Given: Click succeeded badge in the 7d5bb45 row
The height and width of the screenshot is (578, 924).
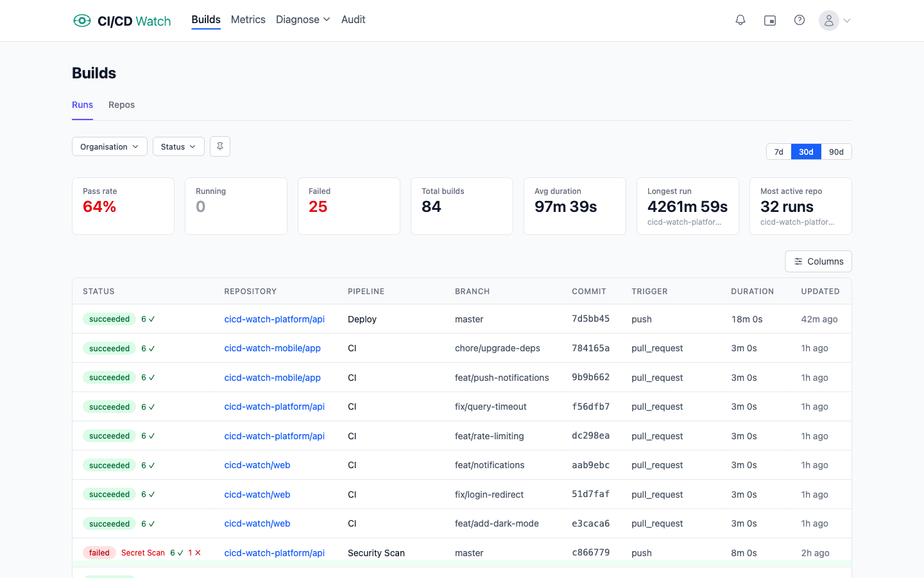Looking at the screenshot, I should [x=109, y=319].
